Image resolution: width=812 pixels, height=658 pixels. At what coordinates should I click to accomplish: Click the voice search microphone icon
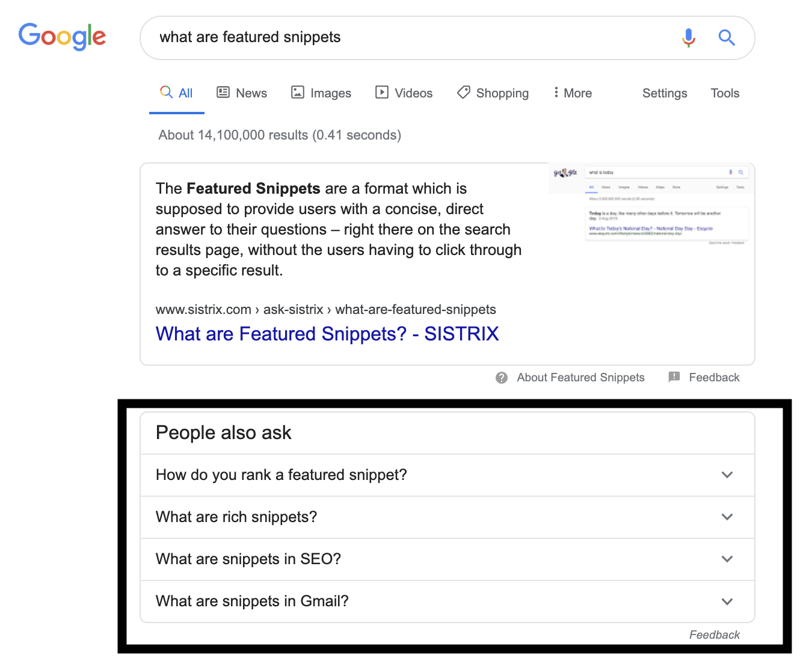[x=688, y=38]
